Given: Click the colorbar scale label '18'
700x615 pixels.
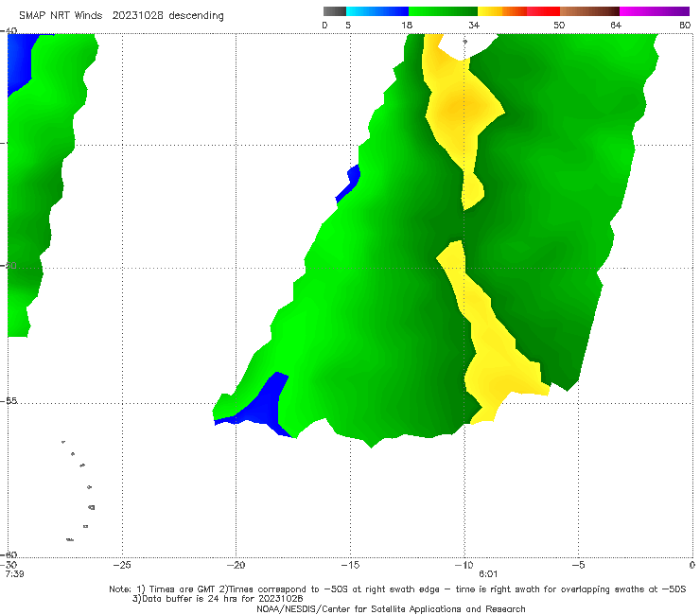Looking at the screenshot, I should [407, 26].
